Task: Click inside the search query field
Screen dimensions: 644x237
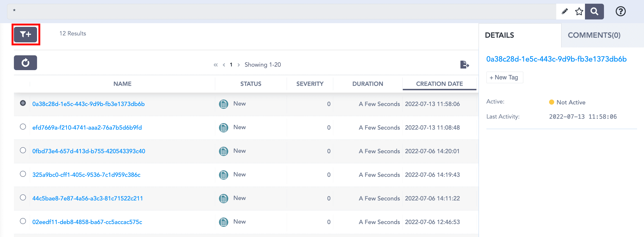Action: 275,12
